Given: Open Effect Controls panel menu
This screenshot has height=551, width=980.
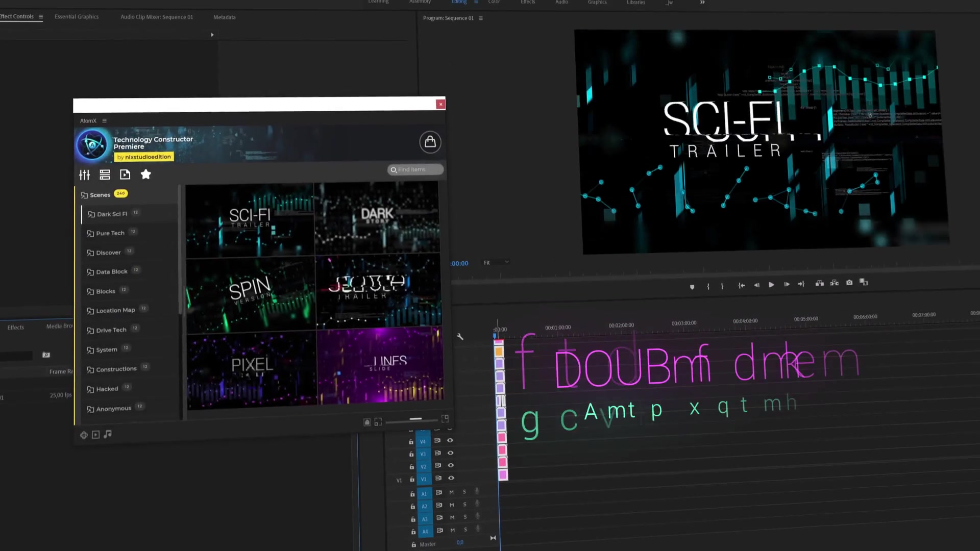Looking at the screenshot, I should click(x=41, y=17).
